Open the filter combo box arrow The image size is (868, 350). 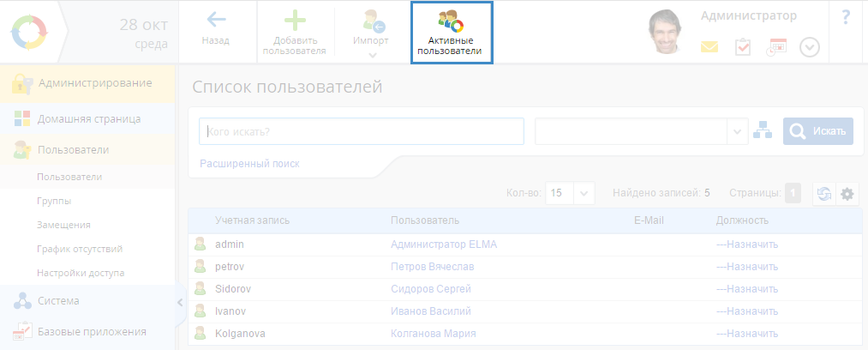[738, 131]
